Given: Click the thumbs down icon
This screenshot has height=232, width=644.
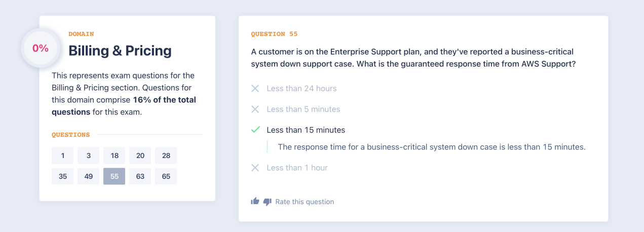Looking at the screenshot, I should click(x=268, y=202).
